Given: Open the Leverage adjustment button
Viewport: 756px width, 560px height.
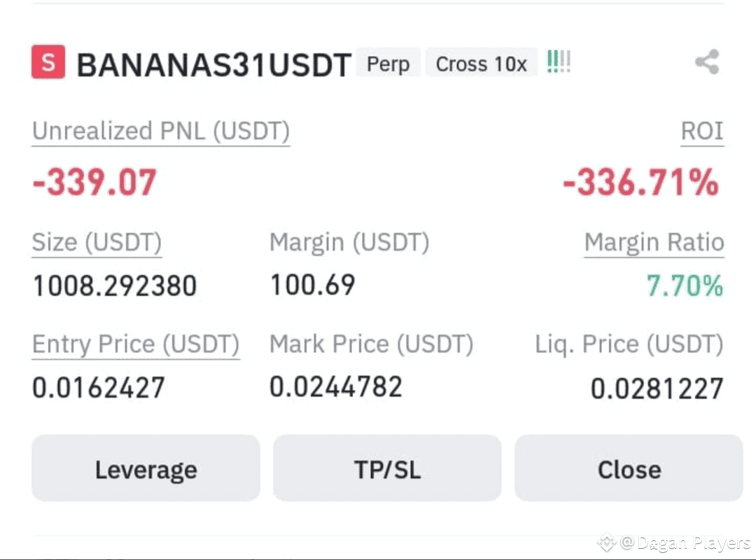Looking at the screenshot, I should click(146, 468).
